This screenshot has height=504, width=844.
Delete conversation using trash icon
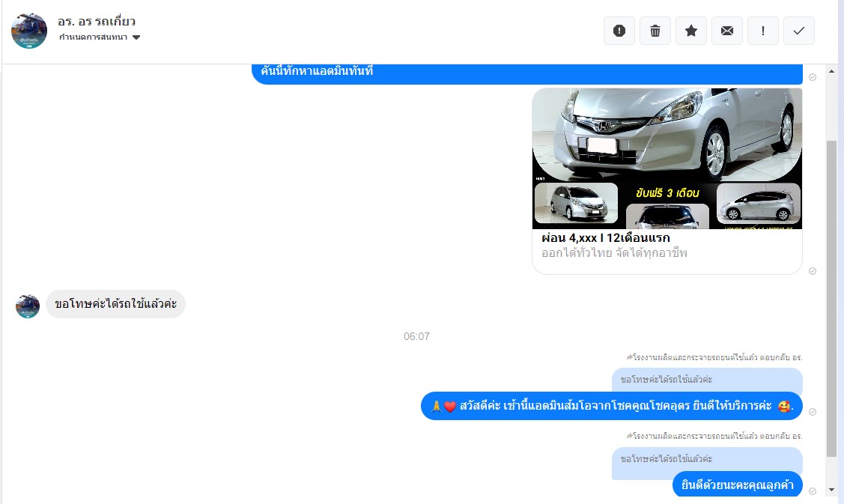pyautogui.click(x=655, y=31)
